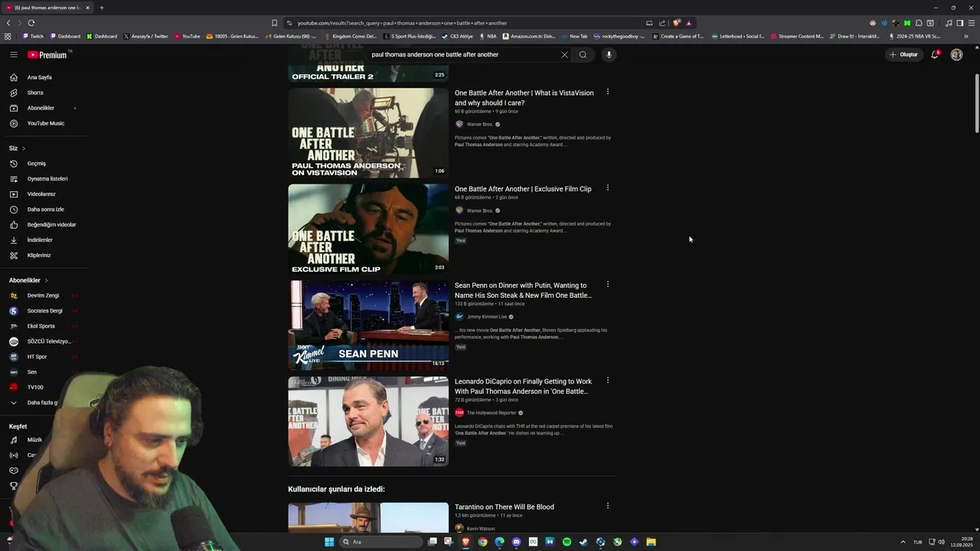Open Oynatma listeleri
This screenshot has width=980, height=551.
(47, 178)
